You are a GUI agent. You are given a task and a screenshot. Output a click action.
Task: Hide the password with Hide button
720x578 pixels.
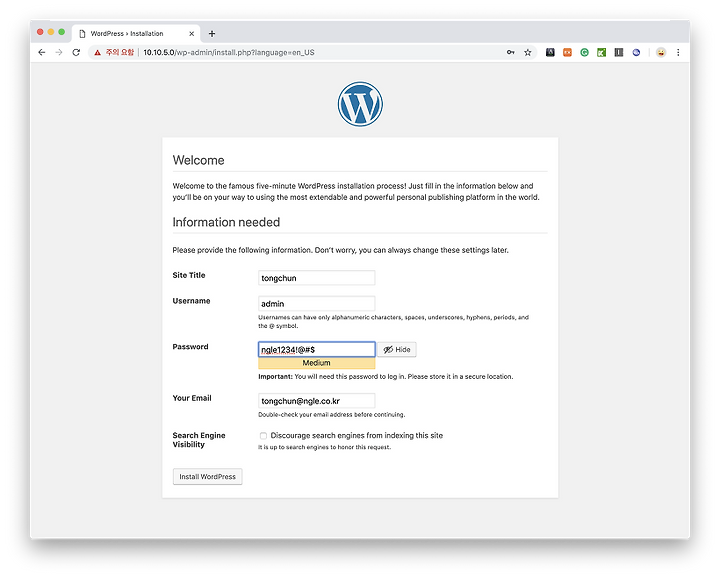pos(397,349)
